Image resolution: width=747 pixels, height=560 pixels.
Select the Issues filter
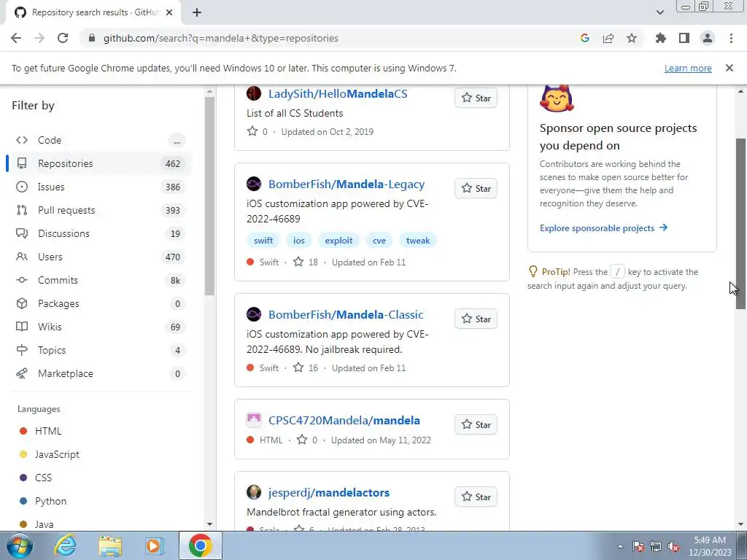click(99, 187)
